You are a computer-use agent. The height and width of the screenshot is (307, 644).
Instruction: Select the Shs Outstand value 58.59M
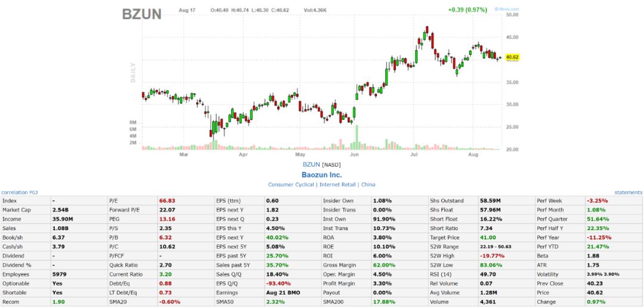(x=490, y=201)
